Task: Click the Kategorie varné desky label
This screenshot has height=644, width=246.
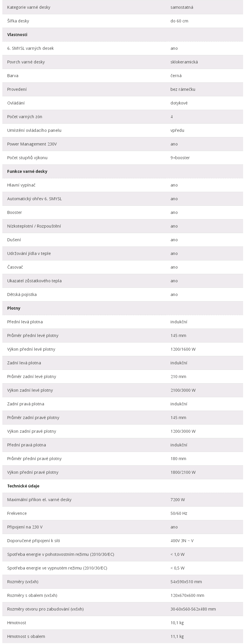Action: click(28, 7)
